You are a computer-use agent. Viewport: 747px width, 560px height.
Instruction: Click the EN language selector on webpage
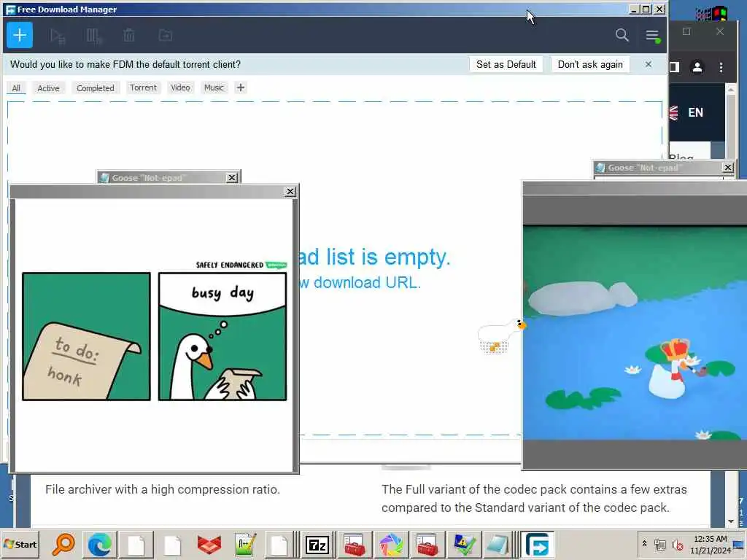[x=695, y=112]
